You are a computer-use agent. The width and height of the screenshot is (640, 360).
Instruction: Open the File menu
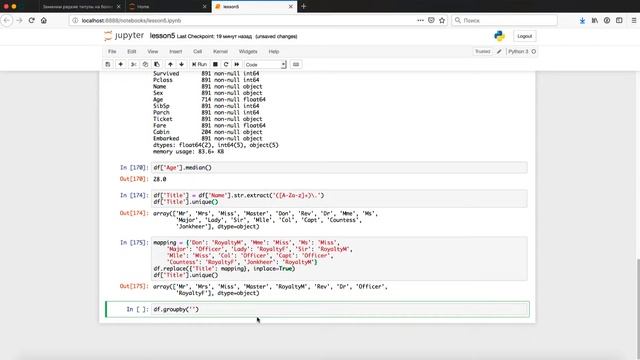click(x=112, y=51)
